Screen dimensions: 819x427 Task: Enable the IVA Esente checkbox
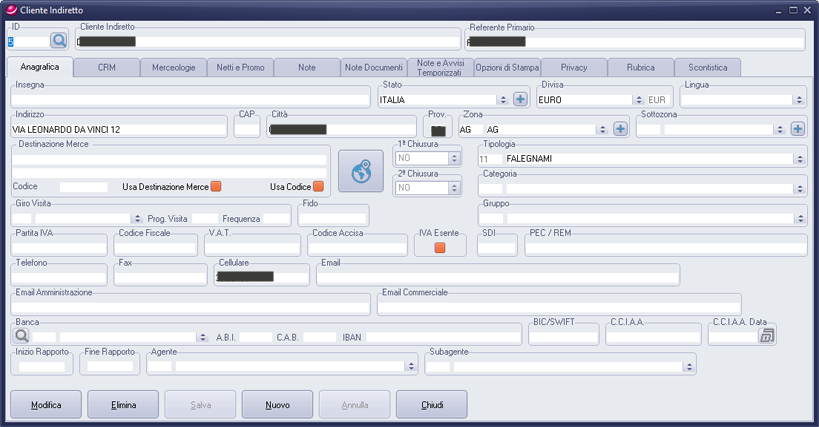[439, 247]
